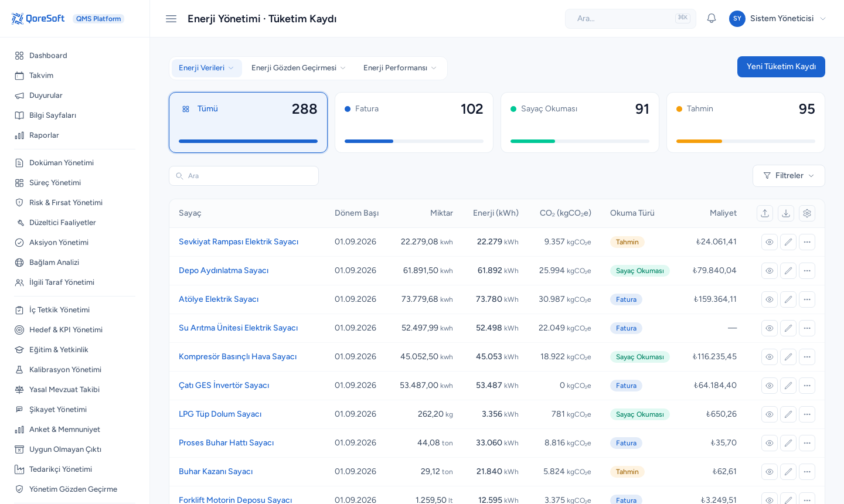Open Dashboard in the sidebar
The image size is (844, 504).
pyautogui.click(x=75, y=56)
